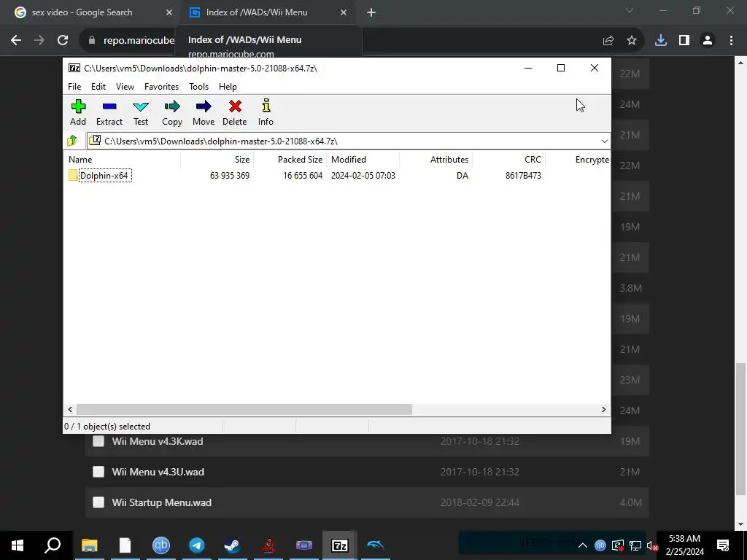The width and height of the screenshot is (747, 560).
Task: Expand the 7-Zip address path dropdown
Action: (x=604, y=141)
